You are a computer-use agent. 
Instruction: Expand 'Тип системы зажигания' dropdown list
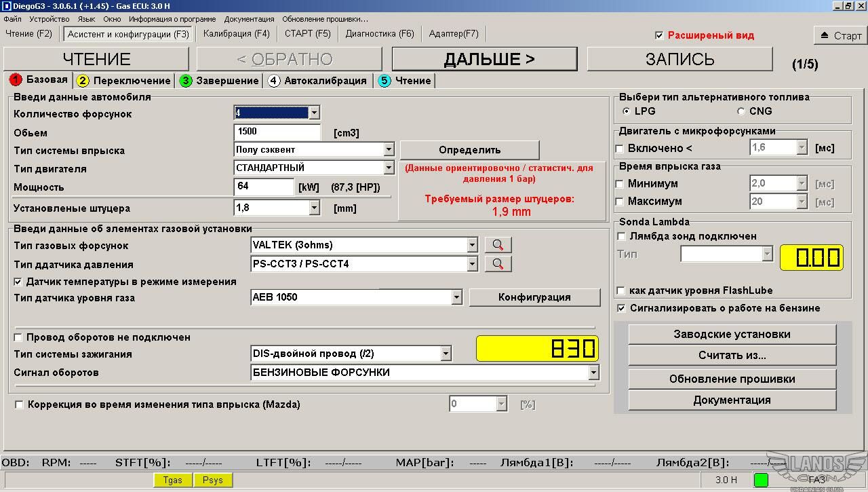(x=446, y=354)
